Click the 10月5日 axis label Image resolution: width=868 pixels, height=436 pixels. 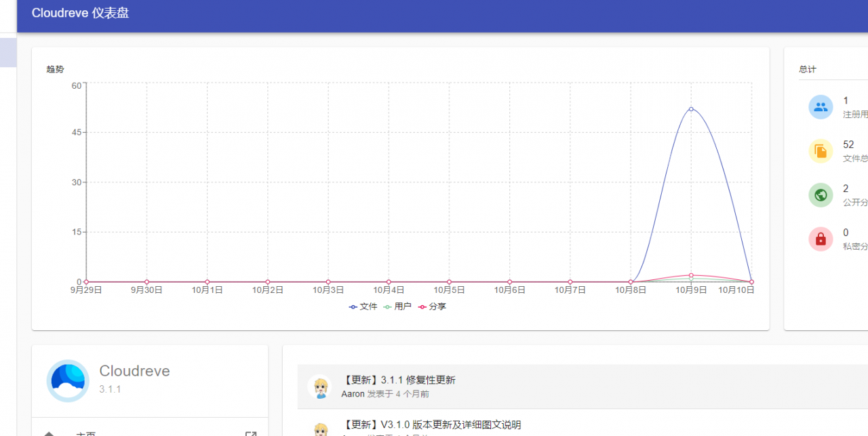click(449, 290)
